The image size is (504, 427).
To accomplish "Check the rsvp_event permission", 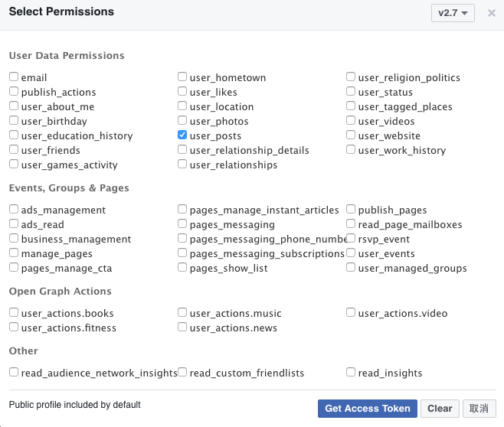I will [351, 239].
